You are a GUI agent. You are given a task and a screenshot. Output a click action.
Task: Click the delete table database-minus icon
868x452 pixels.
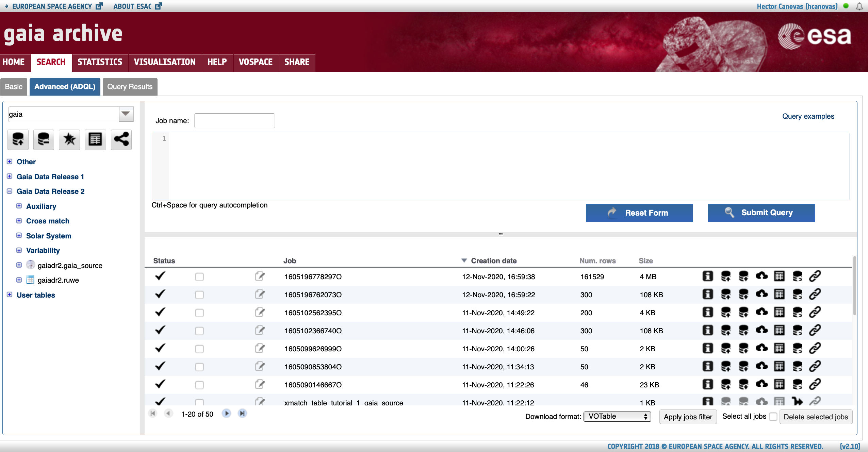(44, 139)
